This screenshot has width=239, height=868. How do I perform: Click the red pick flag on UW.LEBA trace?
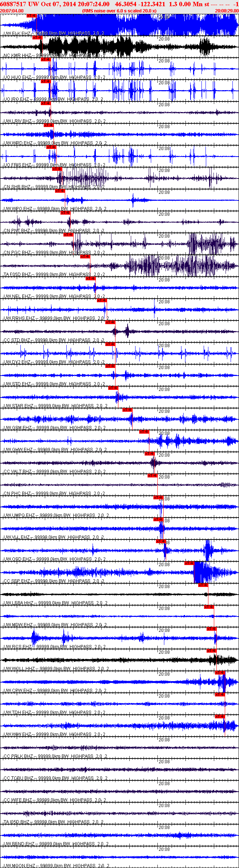(x=203, y=585)
